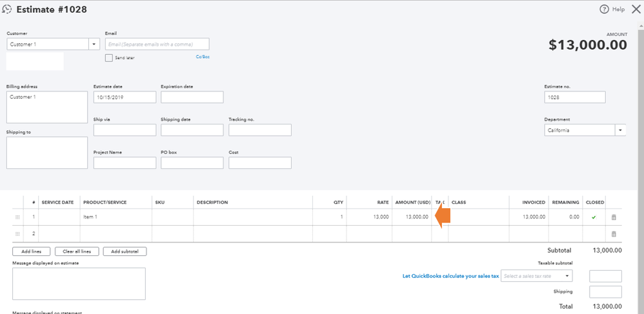The width and height of the screenshot is (644, 314).
Task: Click the large $13,000.00 amount
Action: 588,45
